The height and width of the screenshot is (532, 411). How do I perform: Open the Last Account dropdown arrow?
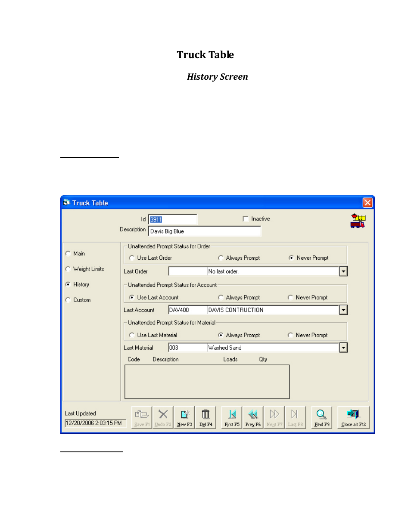(343, 310)
